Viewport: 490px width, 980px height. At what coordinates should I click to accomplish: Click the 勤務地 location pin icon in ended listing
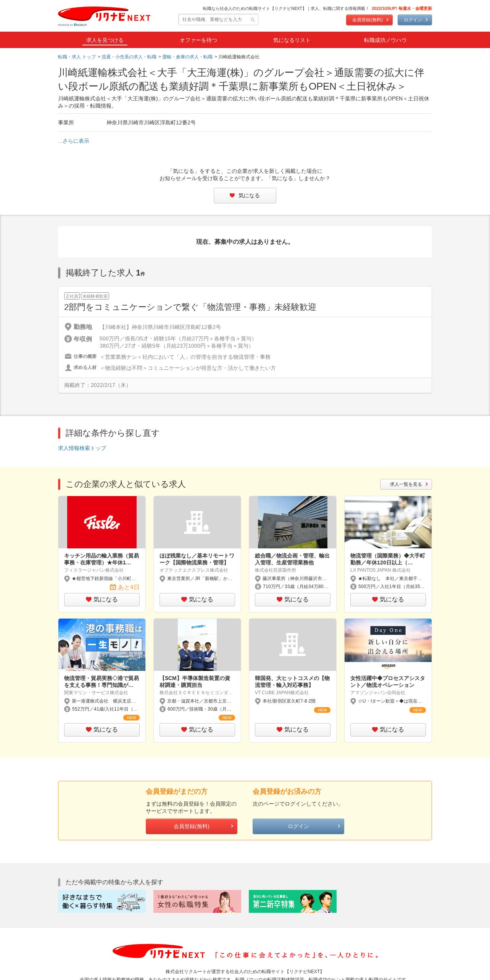(68, 327)
